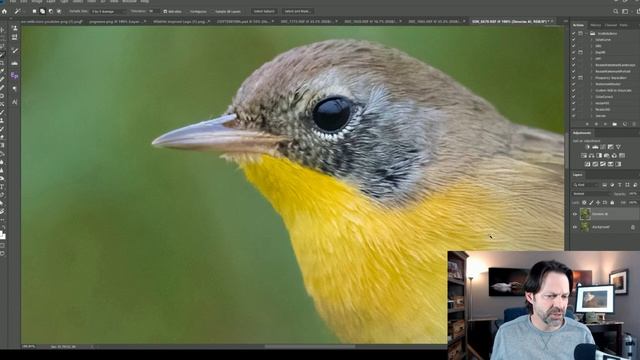Add a Levels adjustment
640x360 pixels.
595,147
